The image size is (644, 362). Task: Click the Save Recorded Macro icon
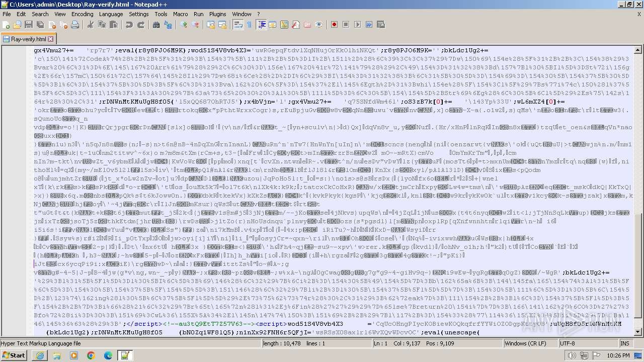380,25
